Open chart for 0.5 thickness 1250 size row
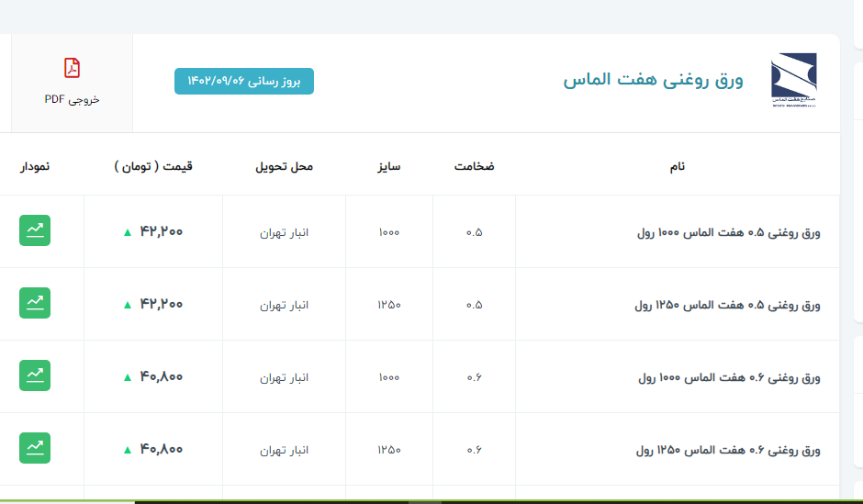The image size is (863, 504). pos(35,303)
